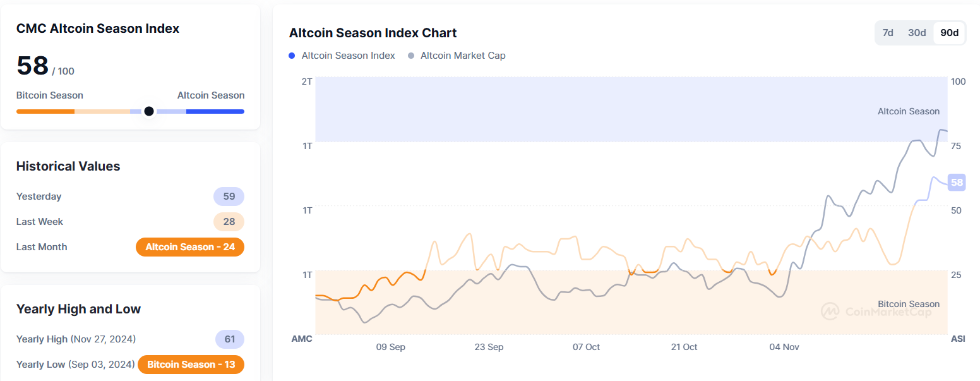The height and width of the screenshot is (381, 980).
Task: Click the dark orange gauge segment
Action: (x=45, y=111)
